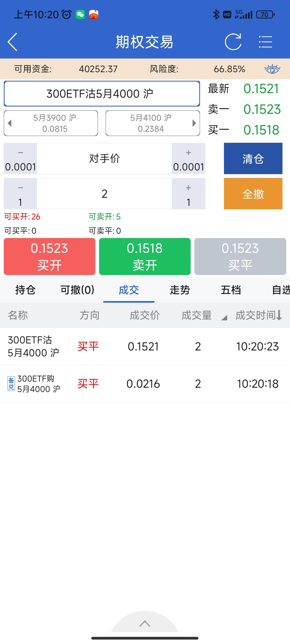This screenshot has width=290, height=644.
Task: Refresh the options trading page
Action: point(233,42)
